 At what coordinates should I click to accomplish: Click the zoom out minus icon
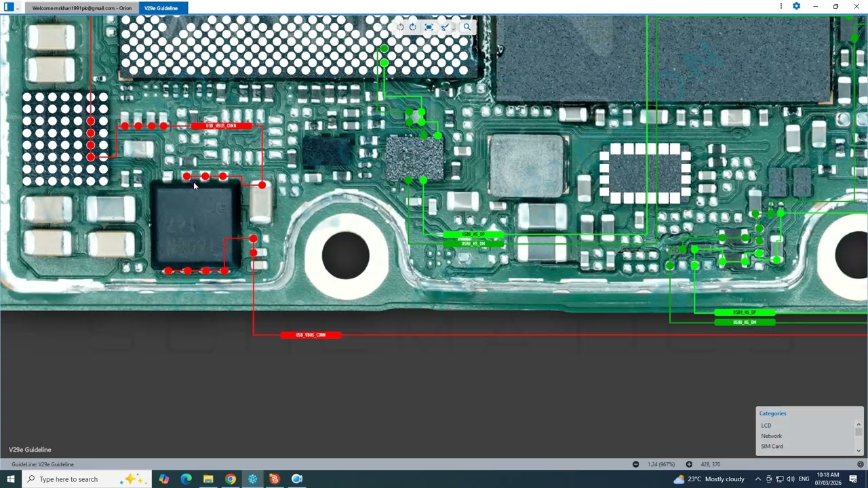click(x=635, y=464)
